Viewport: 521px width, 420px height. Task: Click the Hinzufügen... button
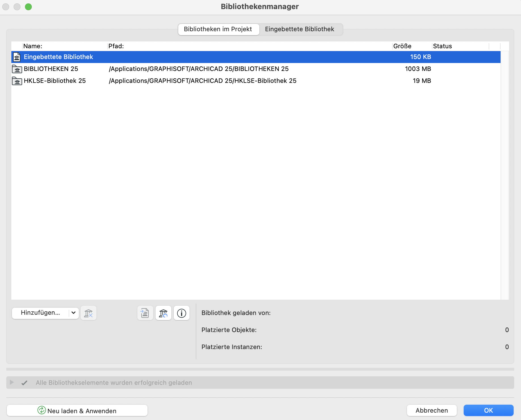click(x=40, y=313)
